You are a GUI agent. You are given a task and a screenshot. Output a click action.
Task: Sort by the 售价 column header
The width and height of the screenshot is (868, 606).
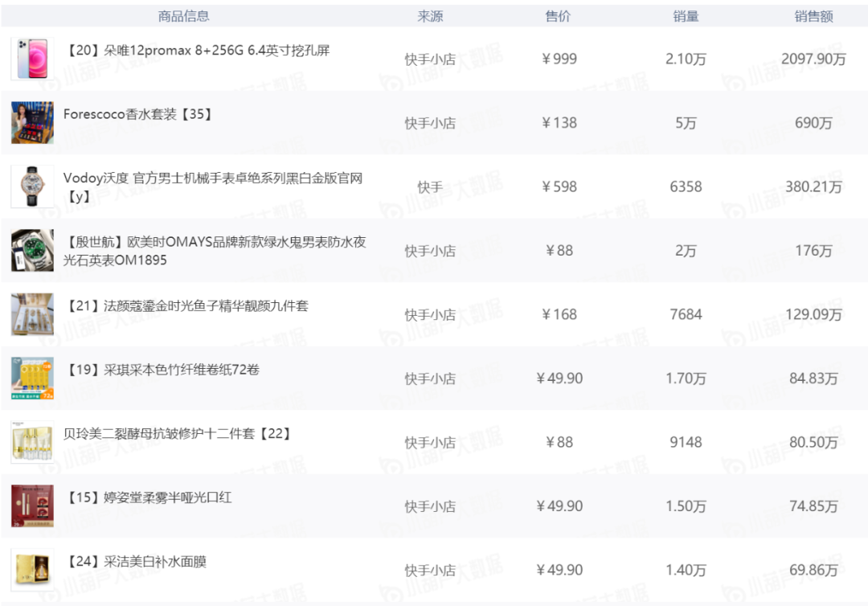pyautogui.click(x=558, y=16)
